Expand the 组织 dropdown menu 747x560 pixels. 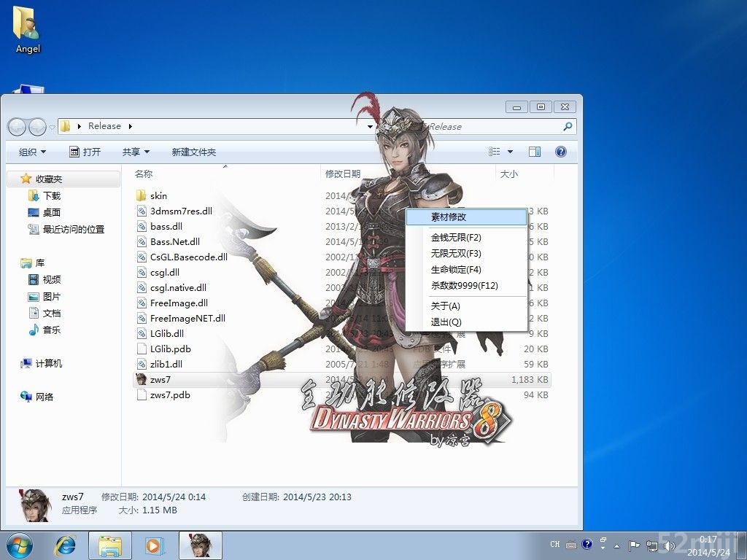pos(32,152)
